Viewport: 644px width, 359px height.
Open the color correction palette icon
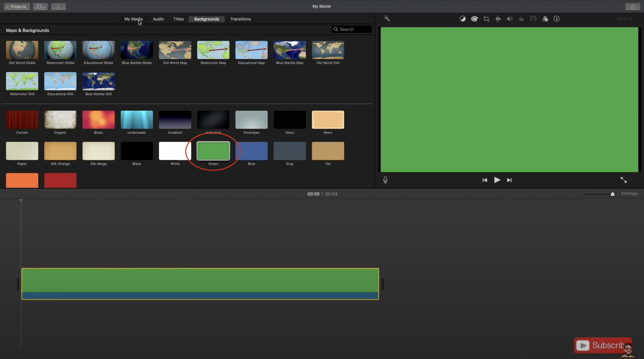(x=474, y=19)
